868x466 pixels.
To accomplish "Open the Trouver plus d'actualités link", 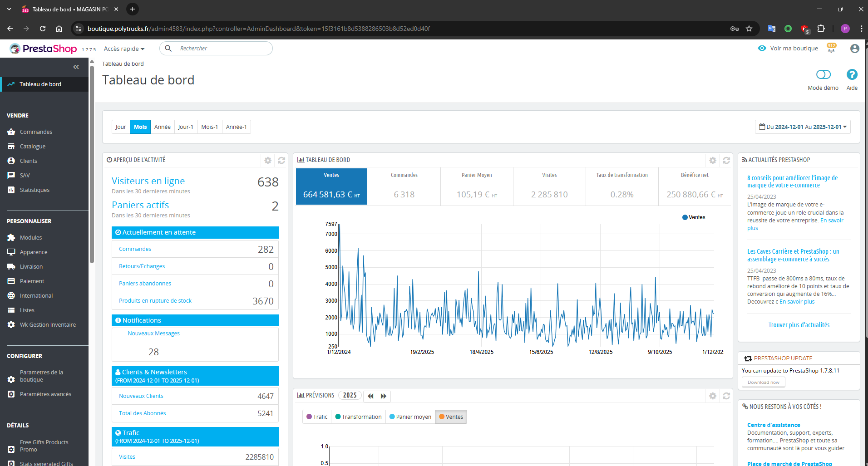I will (799, 325).
